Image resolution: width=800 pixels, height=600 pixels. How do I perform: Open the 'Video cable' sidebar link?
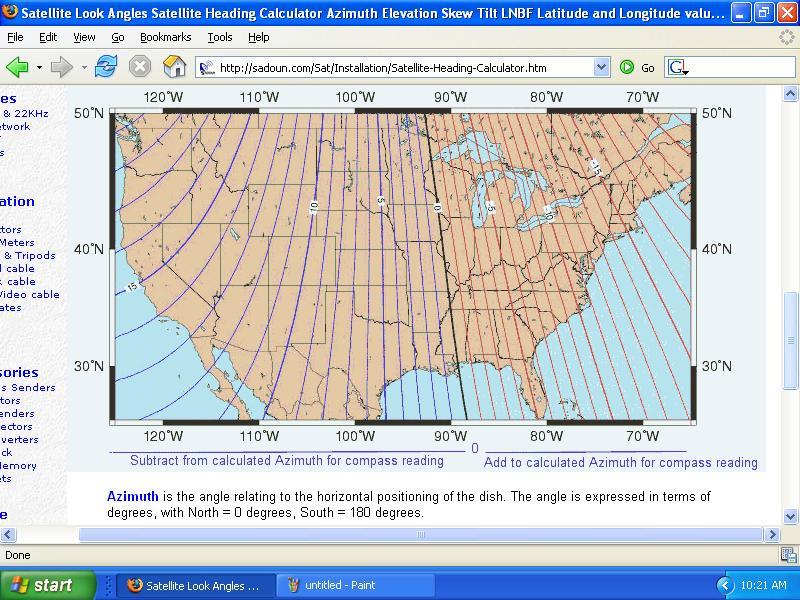[x=30, y=294]
